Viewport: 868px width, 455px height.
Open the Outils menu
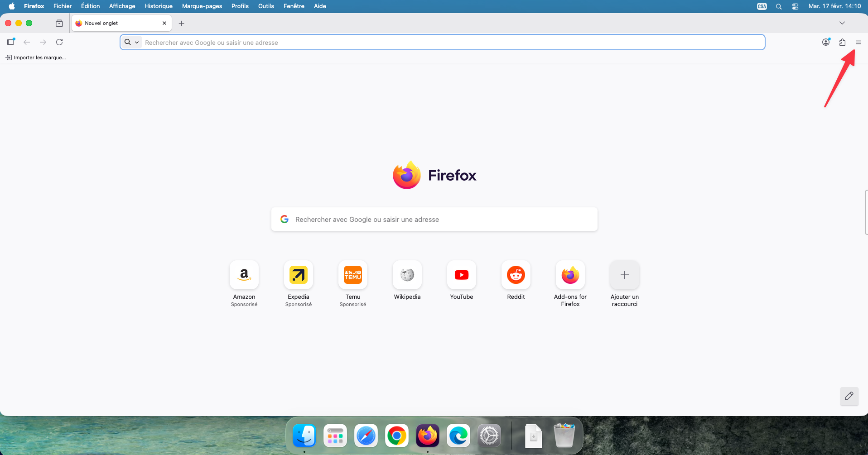pos(266,6)
